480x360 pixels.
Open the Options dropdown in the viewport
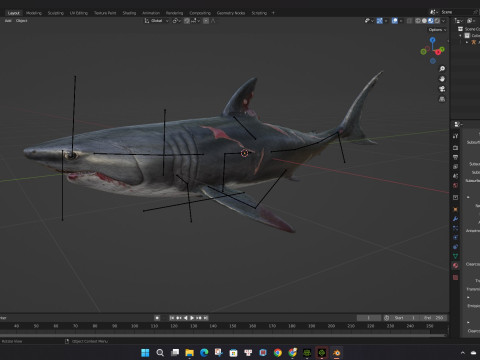point(437,30)
